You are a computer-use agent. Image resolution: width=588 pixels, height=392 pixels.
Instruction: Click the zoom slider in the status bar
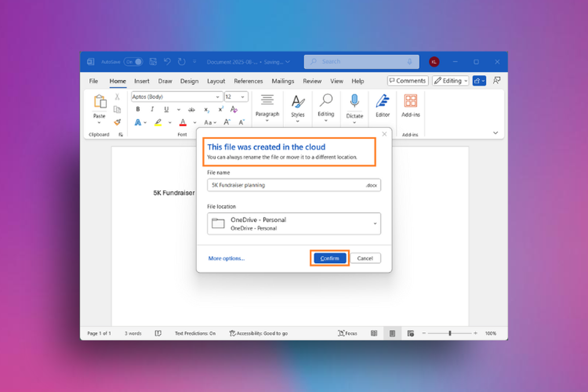pyautogui.click(x=450, y=333)
